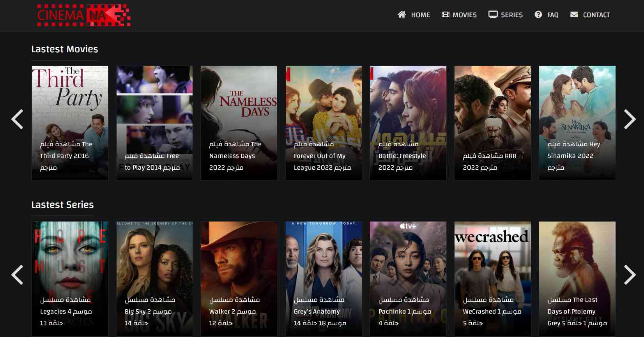Open Last Days of Ptolemy Grey card
The height and width of the screenshot is (337, 644).
577,278
